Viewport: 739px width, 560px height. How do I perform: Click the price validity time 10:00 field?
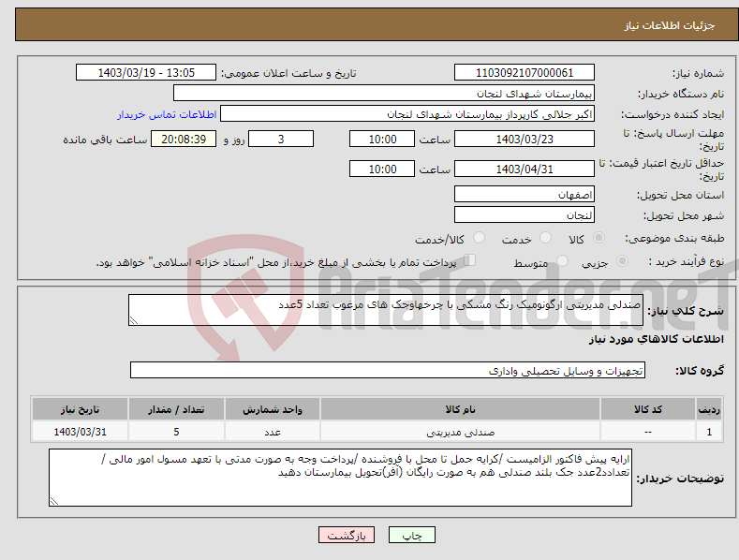(382, 169)
